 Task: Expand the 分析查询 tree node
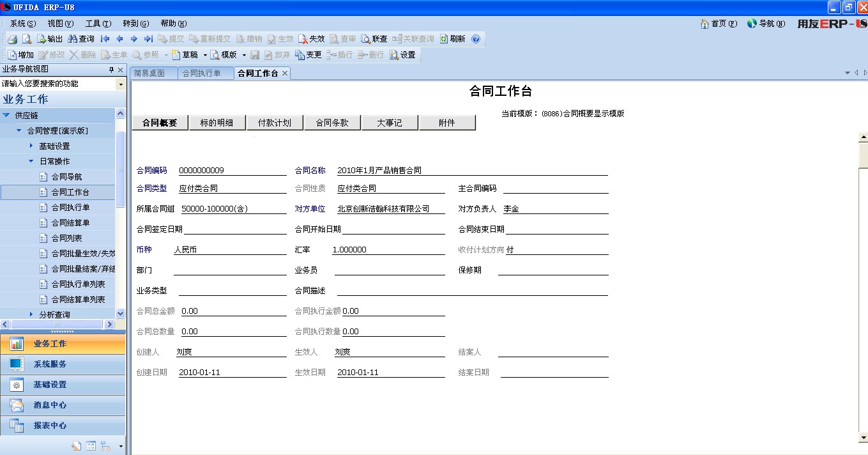tap(31, 315)
